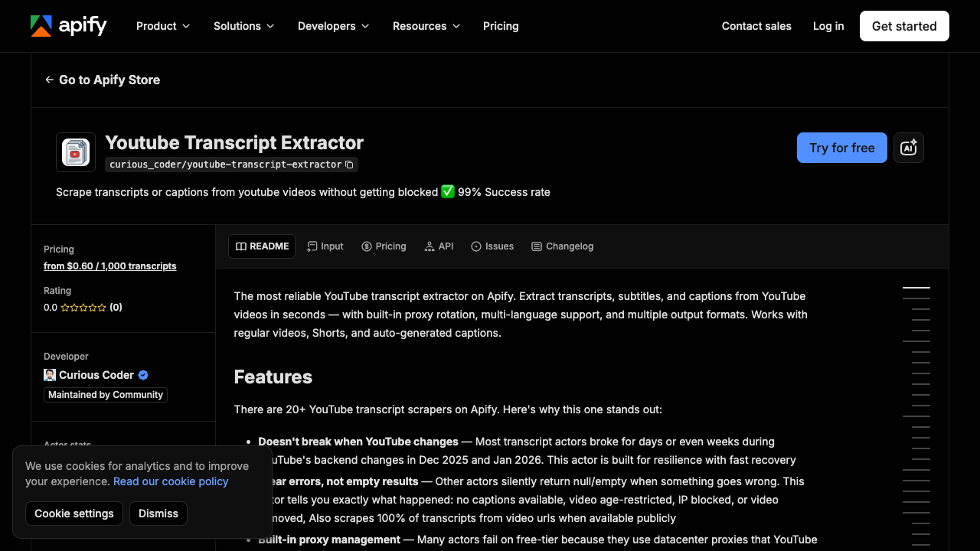This screenshot has width=980, height=551.
Task: Click the Curious Coder avatar image
Action: pyautogui.click(x=50, y=375)
